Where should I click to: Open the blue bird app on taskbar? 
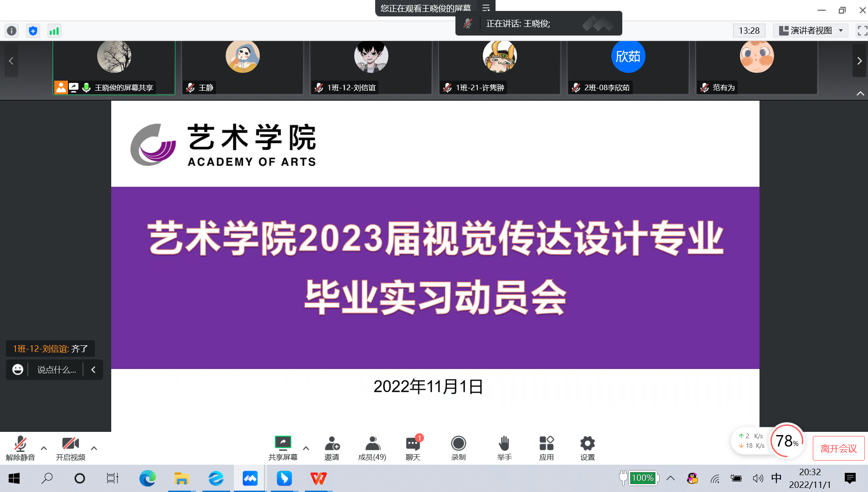point(284,478)
